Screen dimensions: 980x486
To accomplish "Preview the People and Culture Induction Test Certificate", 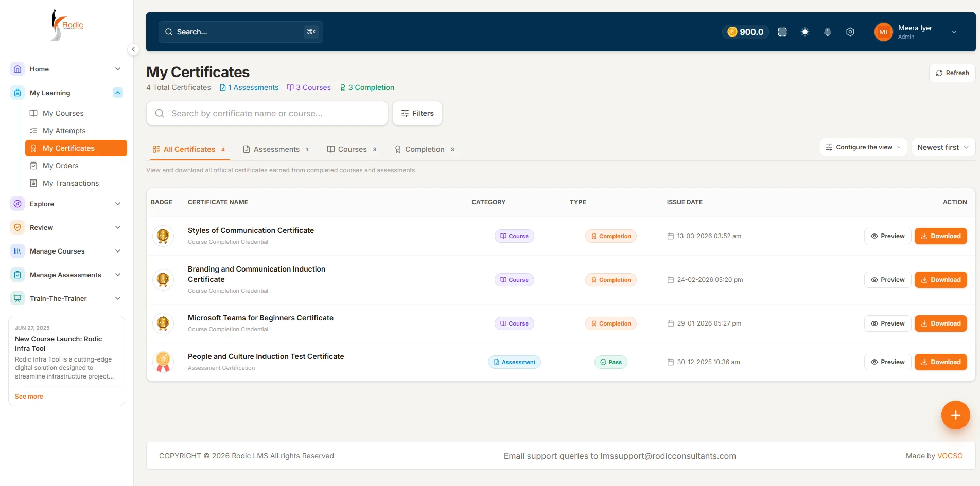I will (x=888, y=362).
